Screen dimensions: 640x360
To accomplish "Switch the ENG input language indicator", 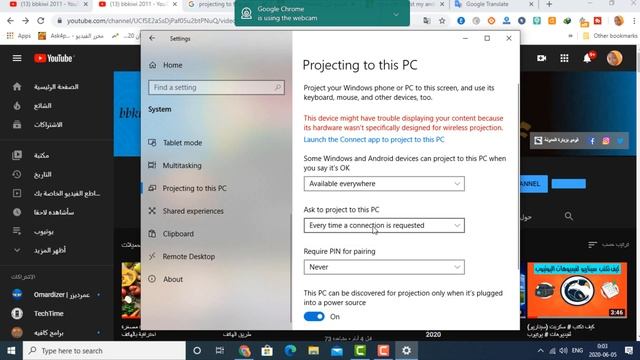I will click(577, 351).
